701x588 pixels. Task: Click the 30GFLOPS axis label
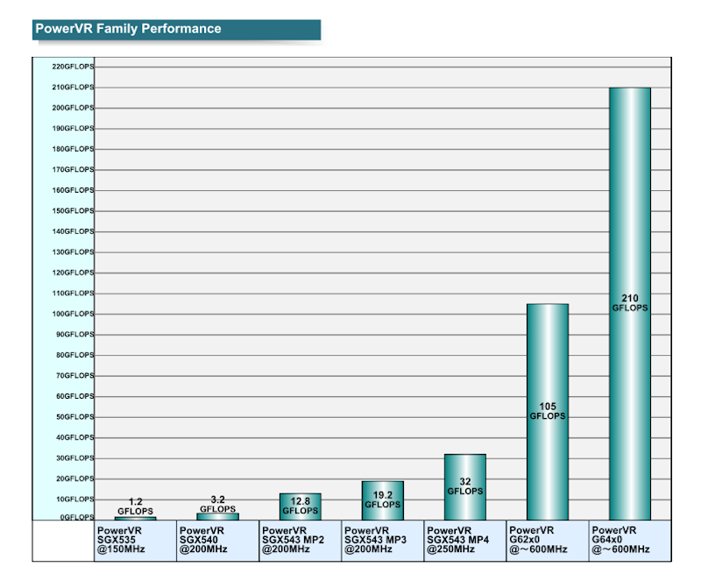75,457
